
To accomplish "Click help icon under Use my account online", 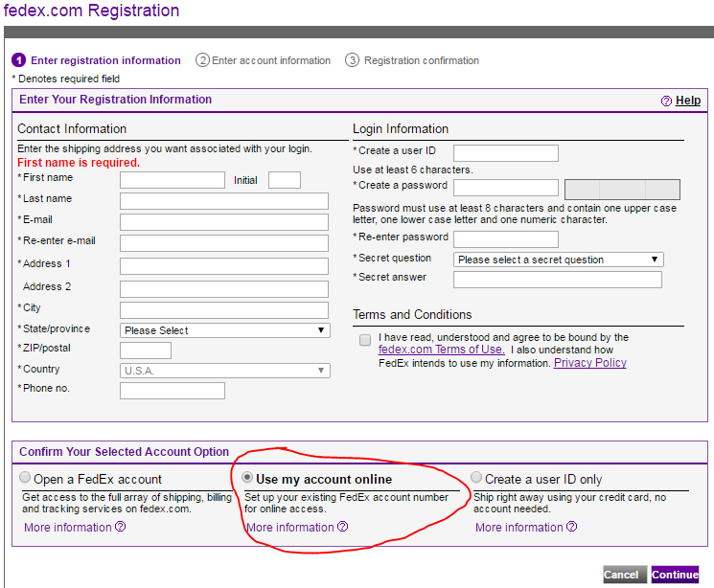I will click(342, 527).
